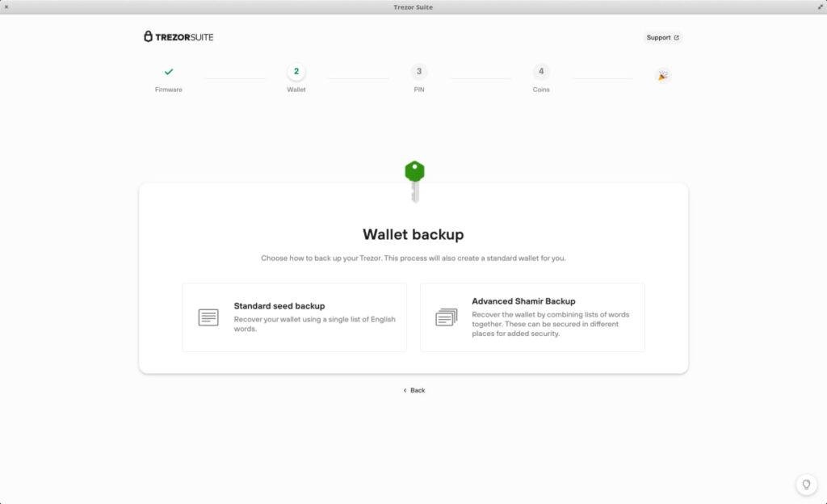Open the Support link

pos(662,37)
